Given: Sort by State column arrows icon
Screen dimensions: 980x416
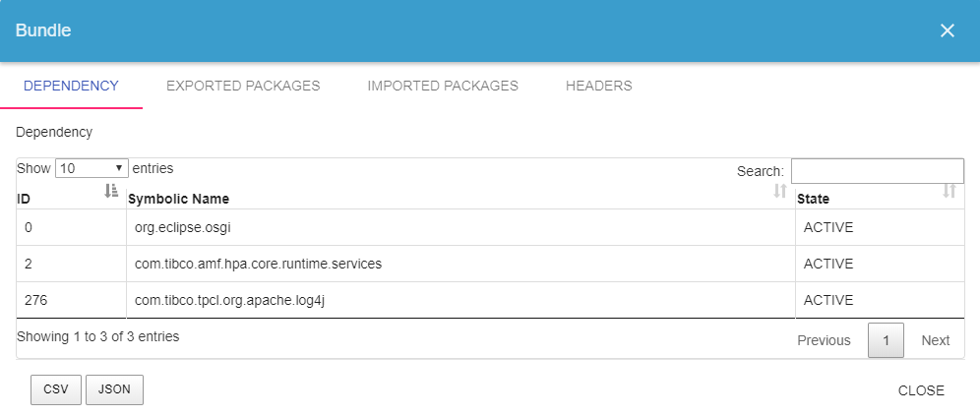Looking at the screenshot, I should [x=949, y=191].
